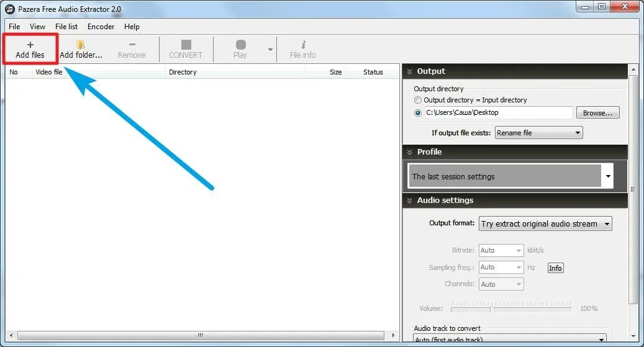The image size is (644, 347).
Task: Click the Remove toolbar icon
Action: [132, 49]
